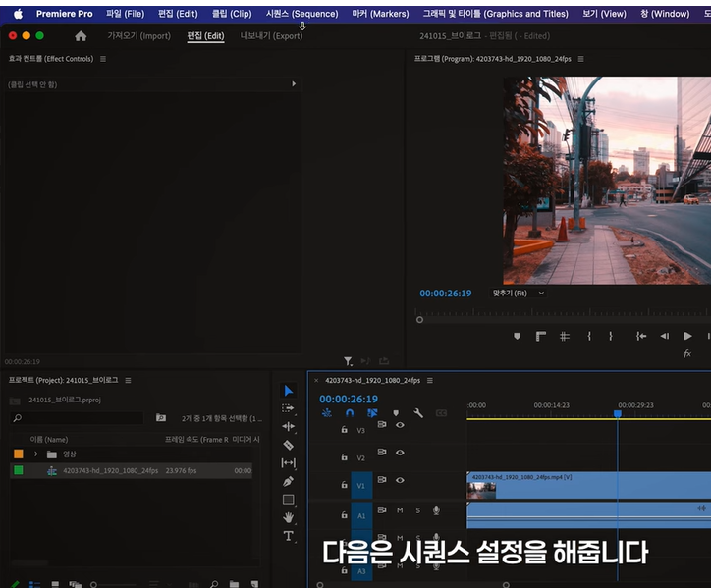This screenshot has width=711, height=588.
Task: Select the Track Select Forward tool
Action: (x=288, y=408)
